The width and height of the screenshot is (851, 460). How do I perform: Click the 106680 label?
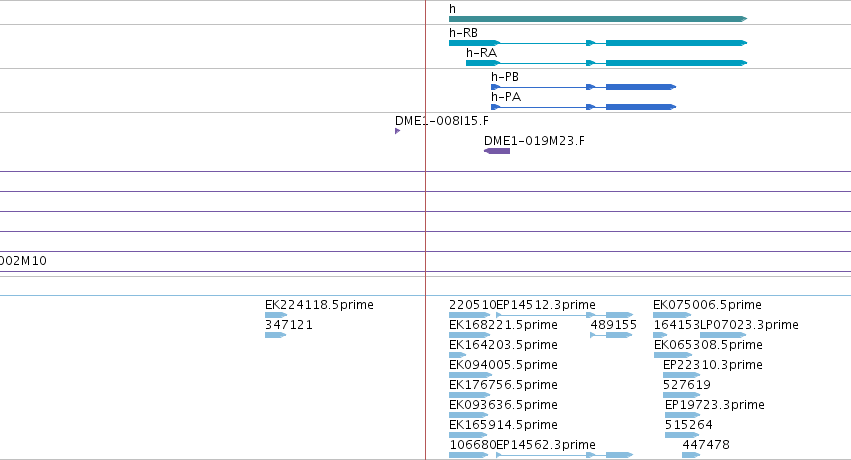coord(472,445)
